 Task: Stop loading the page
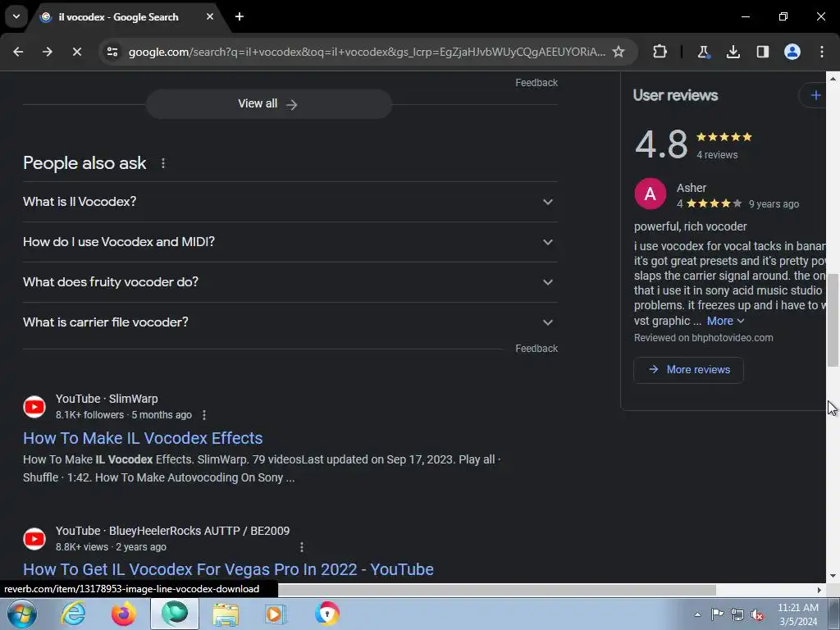76,52
